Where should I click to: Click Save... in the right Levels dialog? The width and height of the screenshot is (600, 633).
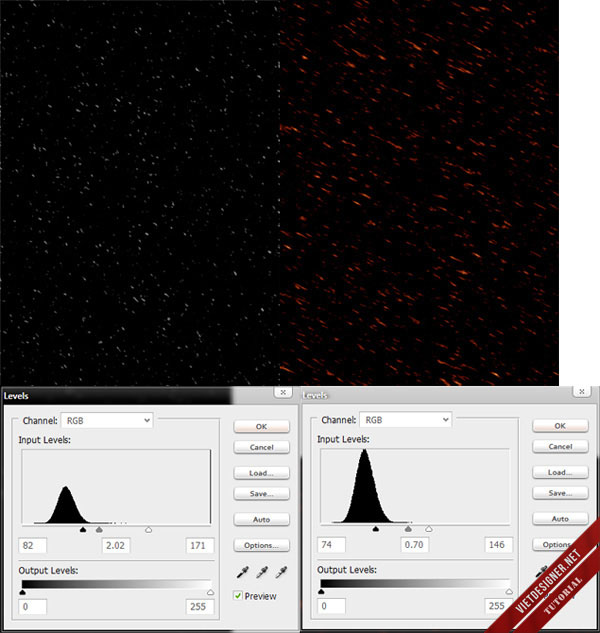click(x=560, y=493)
